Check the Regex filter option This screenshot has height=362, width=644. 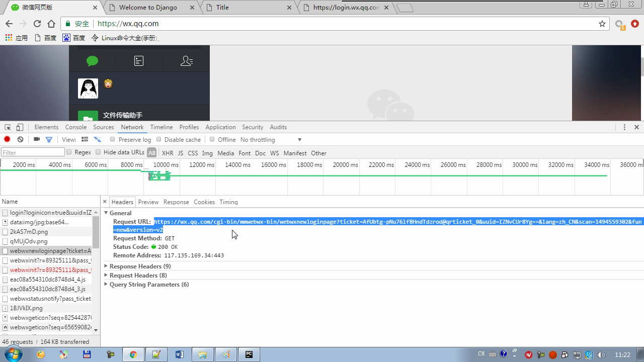[x=69, y=152]
